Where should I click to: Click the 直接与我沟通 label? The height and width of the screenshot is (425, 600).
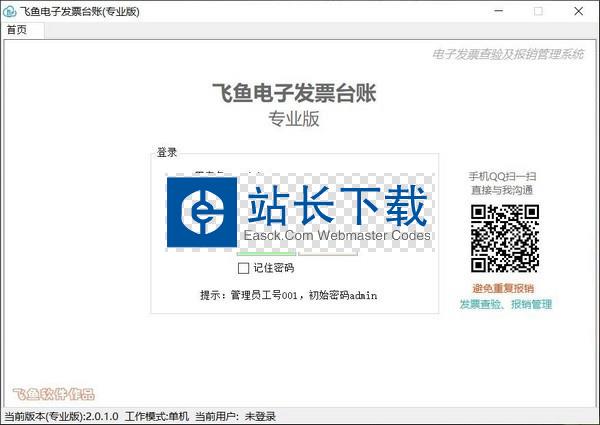(x=502, y=190)
